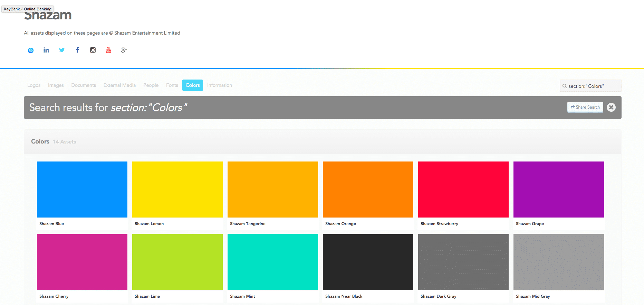Click the Colors section heading
Viewport: 644px width, 305px height.
pyautogui.click(x=40, y=141)
